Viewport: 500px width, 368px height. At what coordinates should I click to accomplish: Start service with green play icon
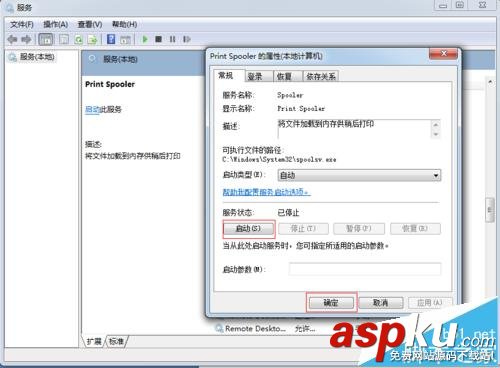coord(145,39)
